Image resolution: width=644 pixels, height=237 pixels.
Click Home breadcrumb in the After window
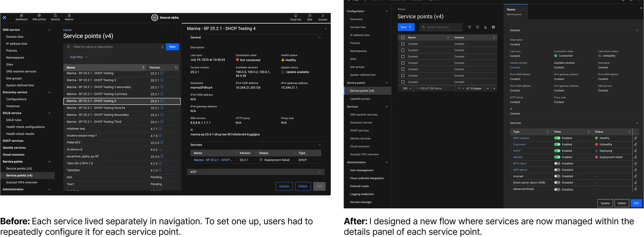401,9
